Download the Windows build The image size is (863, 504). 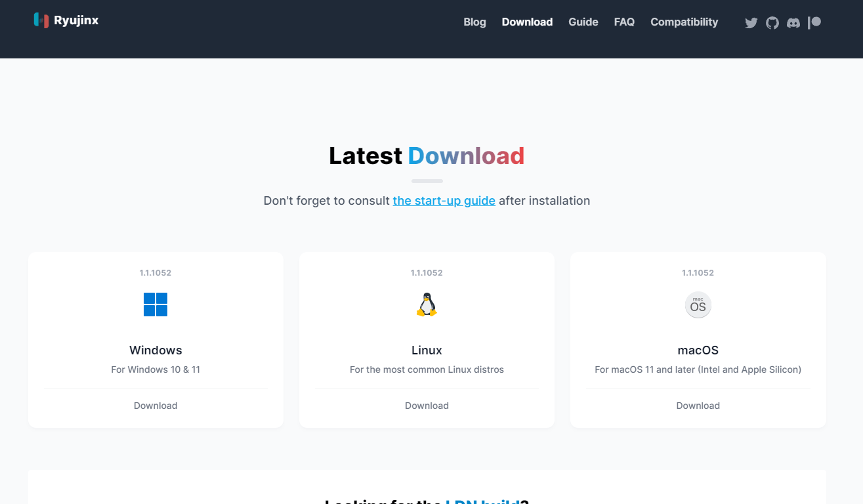(156, 406)
